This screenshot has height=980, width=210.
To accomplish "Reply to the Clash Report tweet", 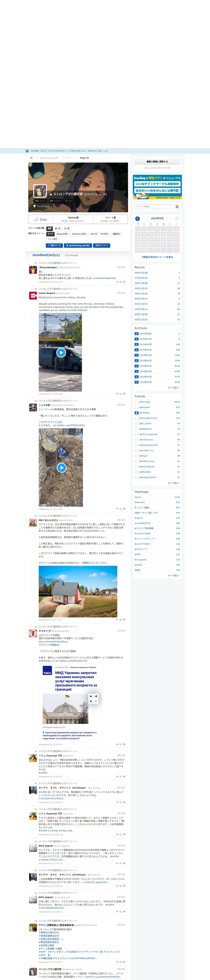I will click(x=117, y=394).
